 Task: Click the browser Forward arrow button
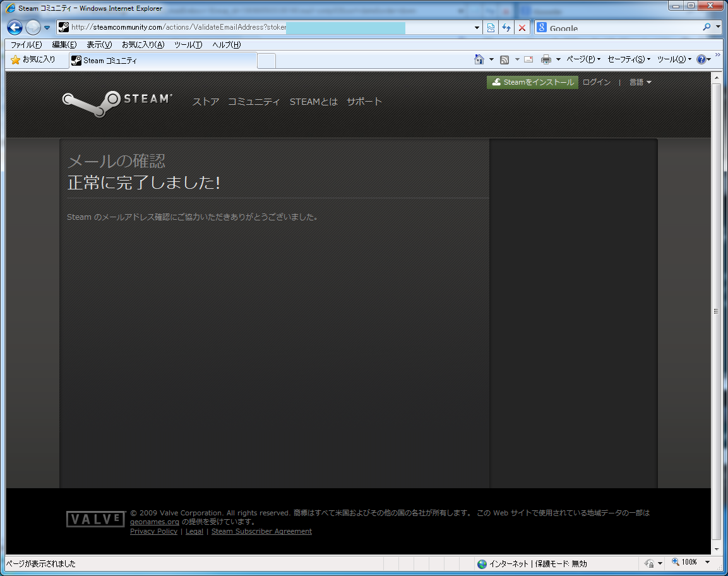click(x=33, y=27)
